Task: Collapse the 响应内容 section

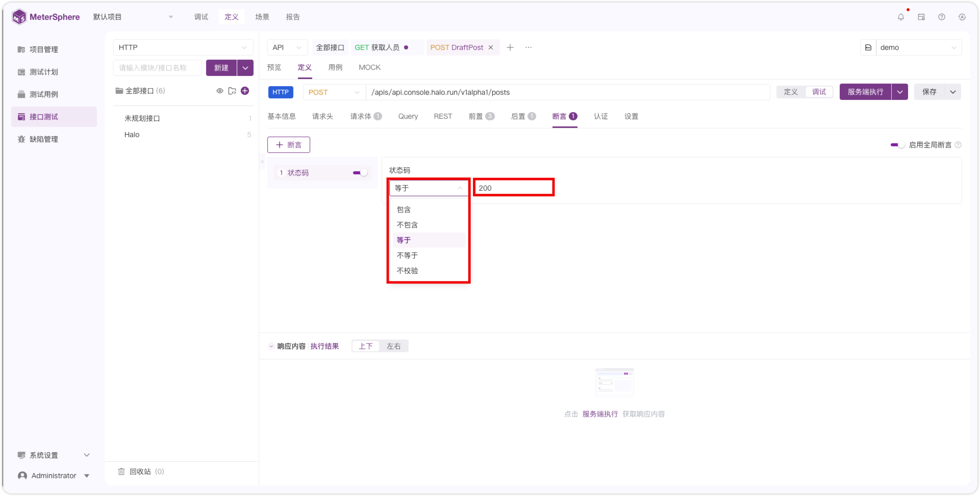Action: (x=271, y=346)
